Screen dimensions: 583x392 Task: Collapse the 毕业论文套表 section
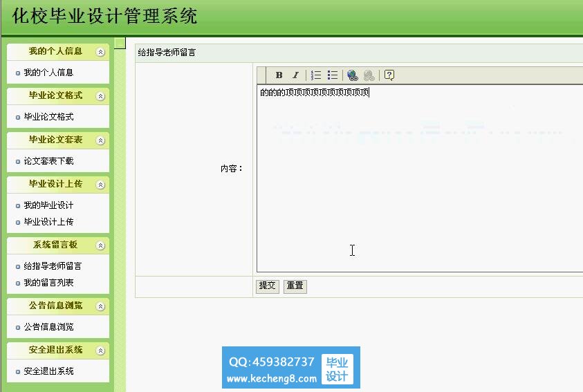pyautogui.click(x=100, y=140)
